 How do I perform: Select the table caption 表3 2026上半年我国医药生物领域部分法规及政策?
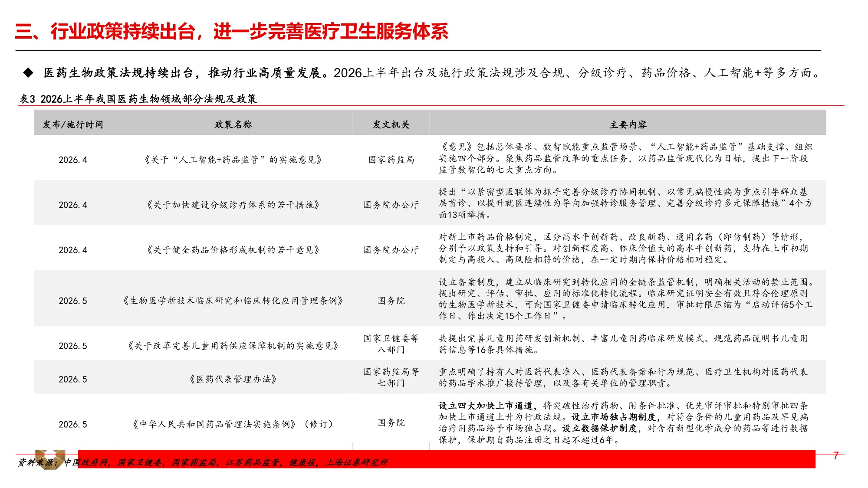point(138,99)
